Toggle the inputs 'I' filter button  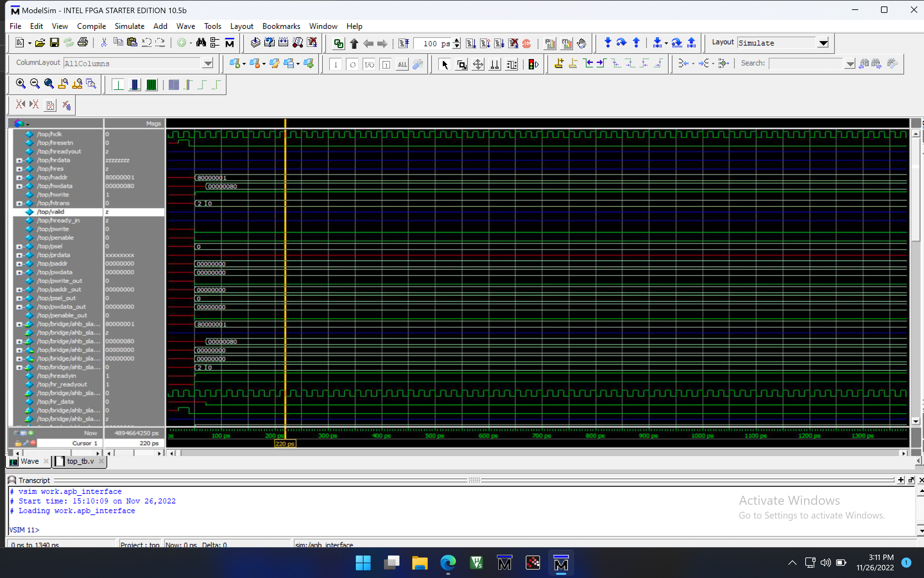point(336,64)
